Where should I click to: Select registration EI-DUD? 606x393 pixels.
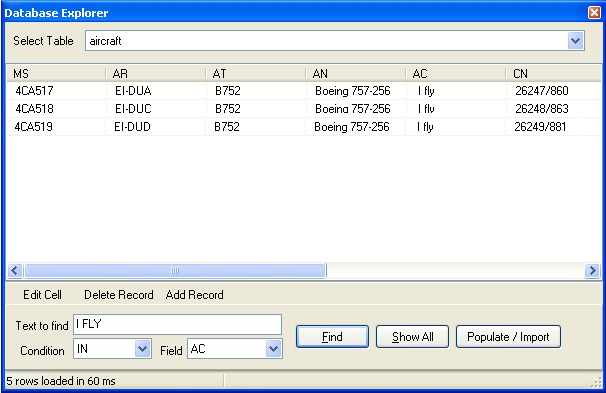(133, 127)
